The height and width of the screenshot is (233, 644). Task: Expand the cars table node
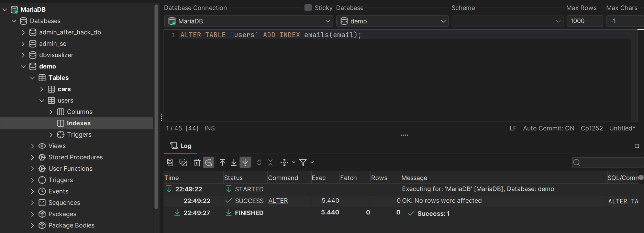click(42, 89)
